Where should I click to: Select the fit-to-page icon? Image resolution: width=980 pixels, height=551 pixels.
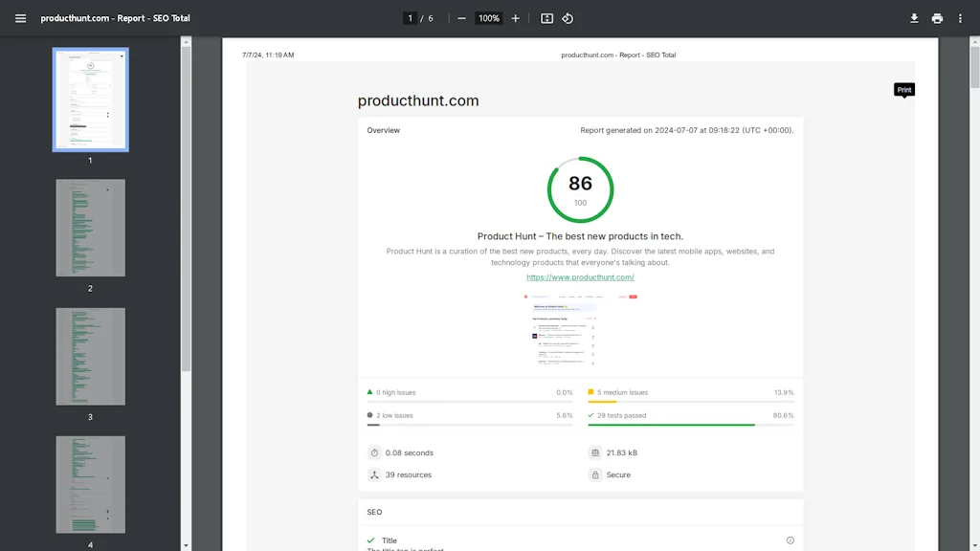pyautogui.click(x=546, y=18)
